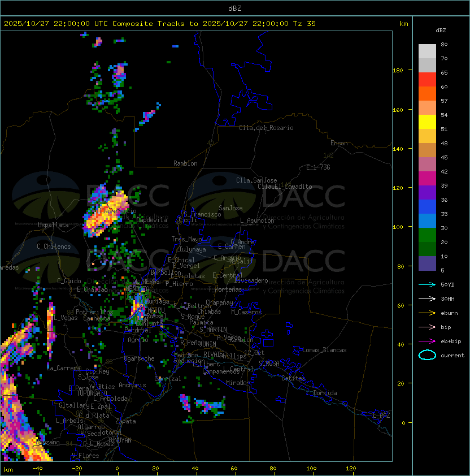Click the 'Clla.SanJose' place label
Screen dimensions: 470x476
pyautogui.click(x=256, y=180)
